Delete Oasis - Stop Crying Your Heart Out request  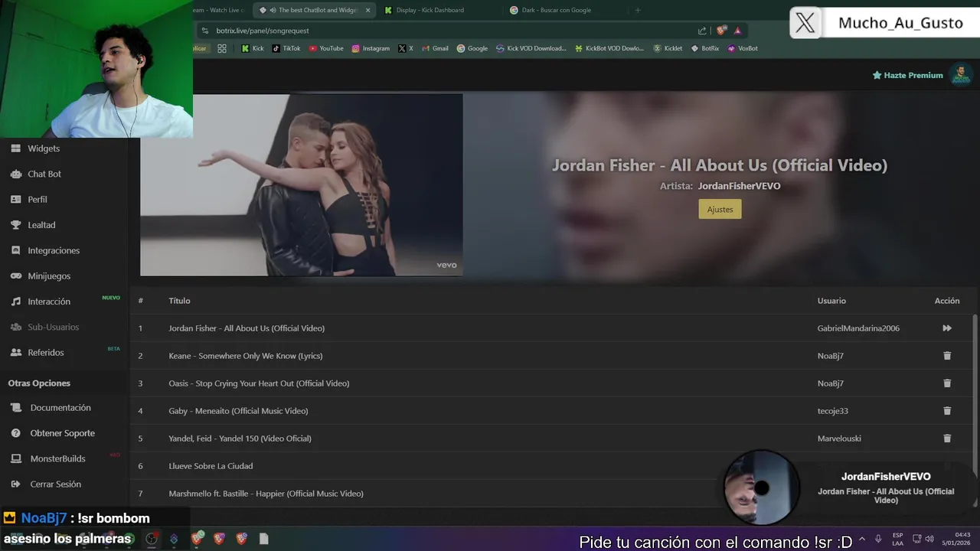[947, 383]
